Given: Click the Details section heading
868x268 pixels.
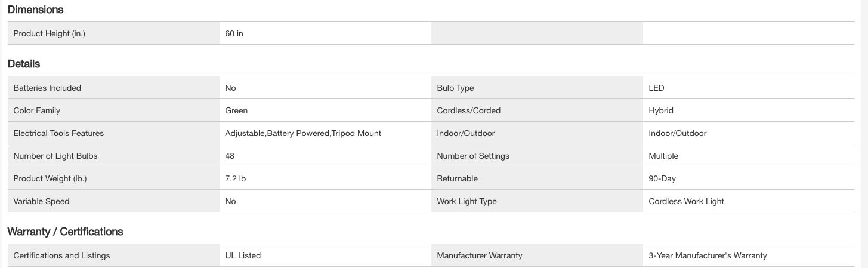Looking at the screenshot, I should point(24,64).
